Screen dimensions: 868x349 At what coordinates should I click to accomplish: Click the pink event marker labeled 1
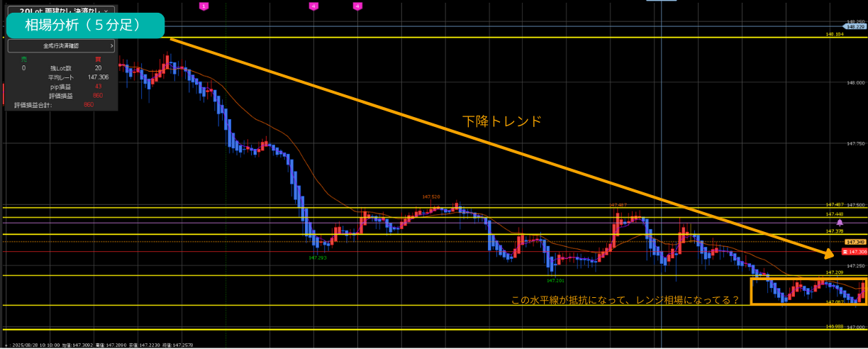[x=204, y=6]
